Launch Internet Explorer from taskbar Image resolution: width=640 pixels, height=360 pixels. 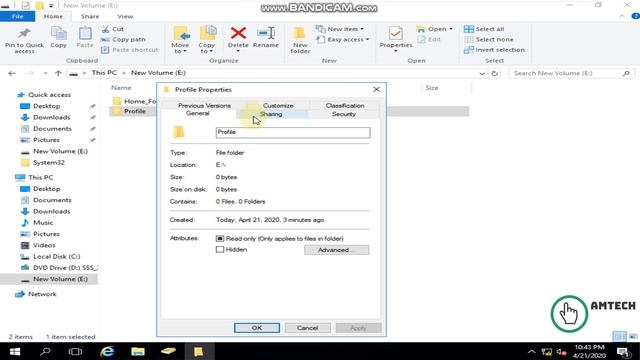[107, 351]
